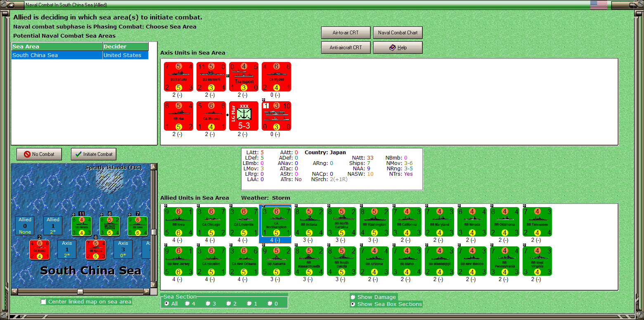Select the BB New Jersey Allied unit
Viewport: 644px width, 320px height.
(179, 261)
